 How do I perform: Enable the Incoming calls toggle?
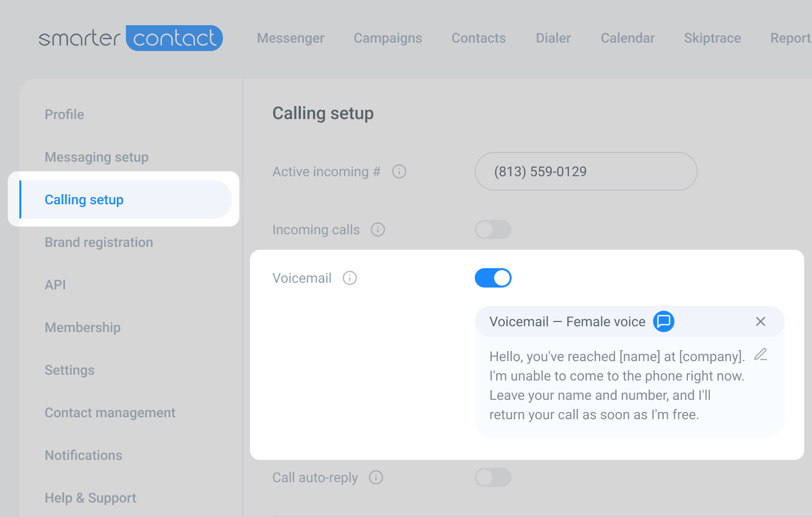coord(493,229)
